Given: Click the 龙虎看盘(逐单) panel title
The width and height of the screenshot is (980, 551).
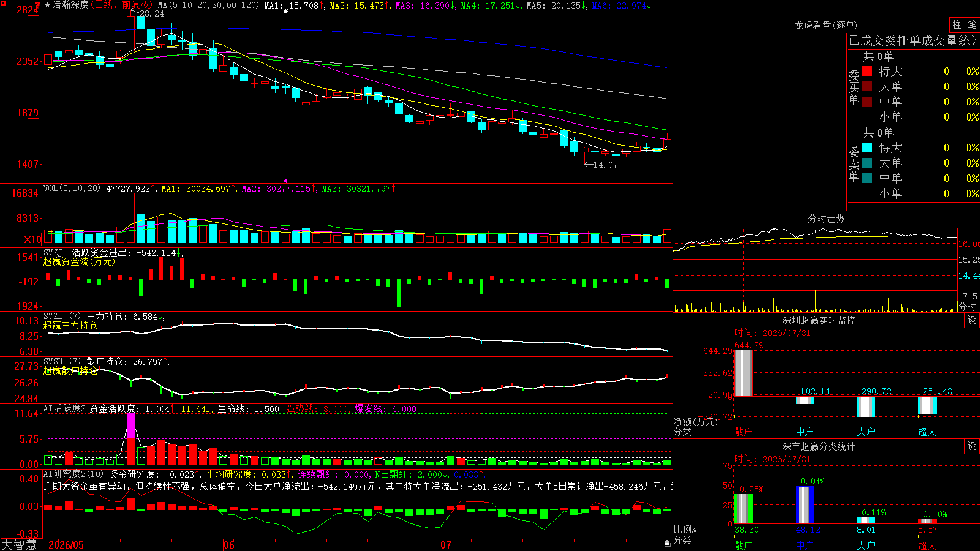Looking at the screenshot, I should [x=826, y=25].
